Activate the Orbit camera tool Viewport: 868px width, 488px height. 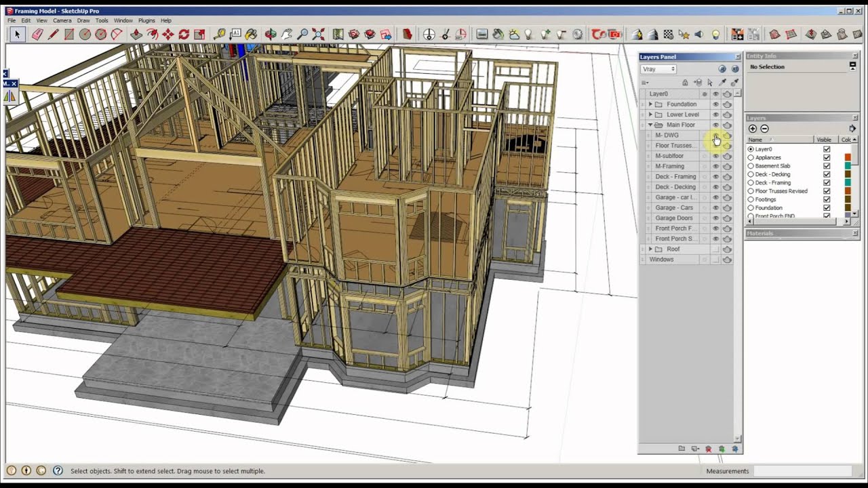[x=271, y=35]
